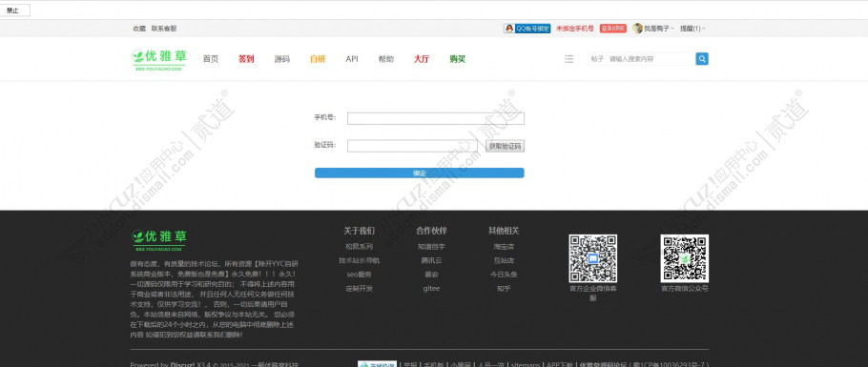Viewport: 868px width, 367px height.
Task: Click the 关于我们 footer heading
Action: [359, 231]
